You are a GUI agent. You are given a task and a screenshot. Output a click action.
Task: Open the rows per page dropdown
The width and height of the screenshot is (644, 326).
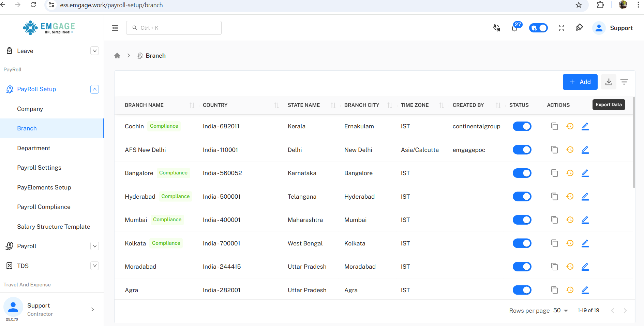[560, 310]
